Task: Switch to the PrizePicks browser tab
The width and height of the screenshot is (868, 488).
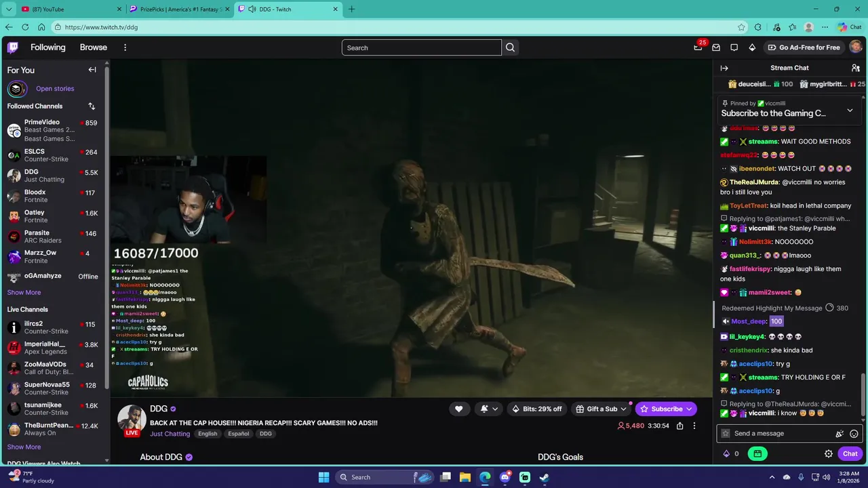Action: [179, 9]
